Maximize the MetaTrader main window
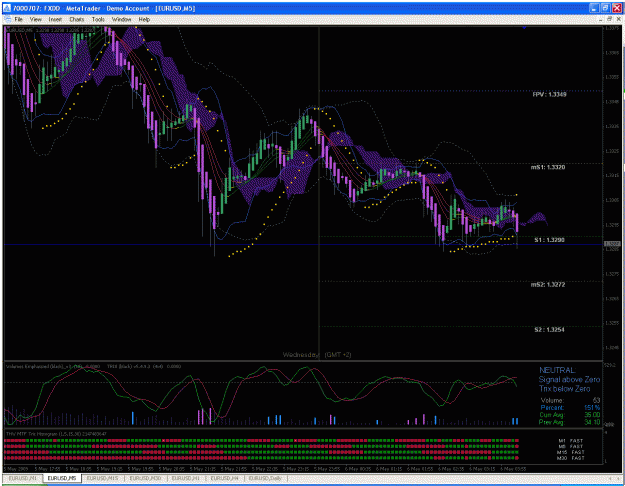Screen dimensions: 625x486 (605, 8)
